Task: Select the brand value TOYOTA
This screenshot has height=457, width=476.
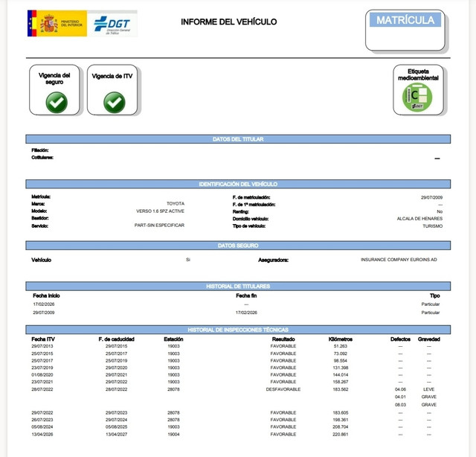Action: pos(176,204)
